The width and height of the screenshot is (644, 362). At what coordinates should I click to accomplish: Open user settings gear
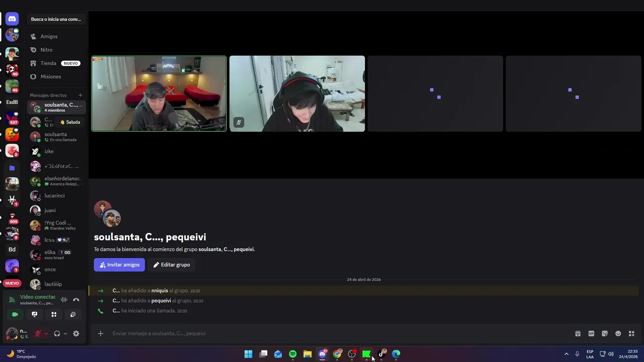[x=76, y=333]
